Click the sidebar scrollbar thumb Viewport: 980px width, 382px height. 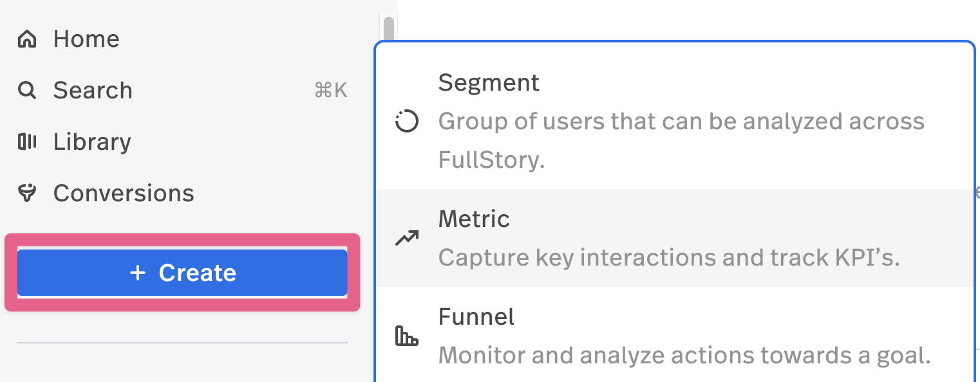pyautogui.click(x=388, y=29)
